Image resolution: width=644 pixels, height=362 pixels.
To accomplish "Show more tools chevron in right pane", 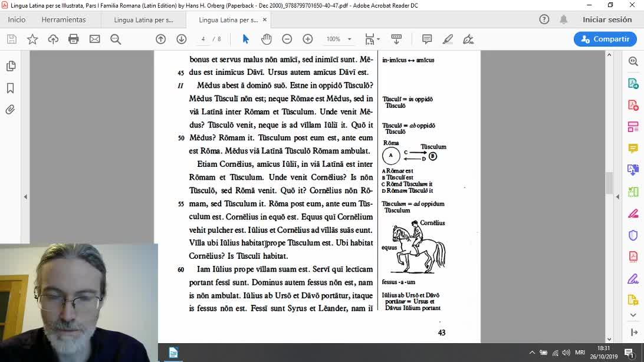I will coord(633,315).
